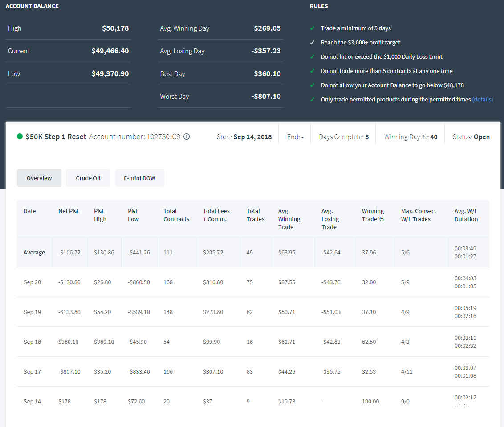504x427 pixels.
Task: Click checkmark beside 5 contracts rule
Action: 312,71
